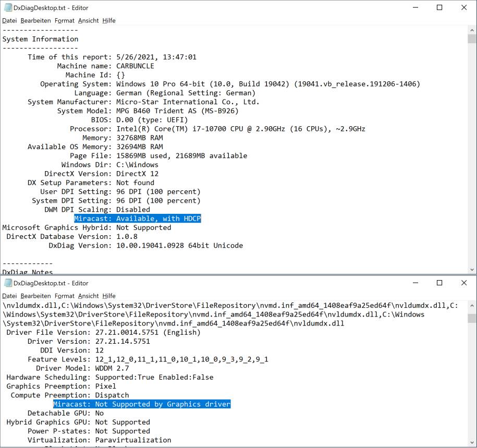
Task: Open Bearbeiten menu in bottom window
Action: point(35,296)
